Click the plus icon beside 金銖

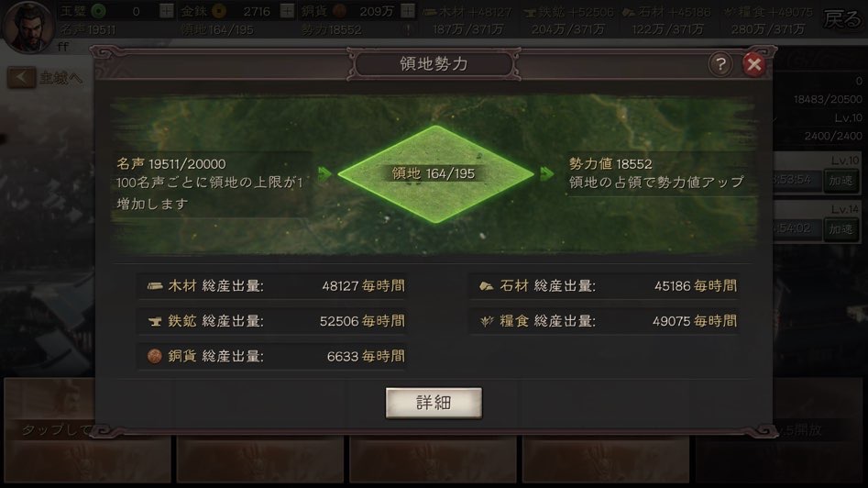(x=287, y=10)
